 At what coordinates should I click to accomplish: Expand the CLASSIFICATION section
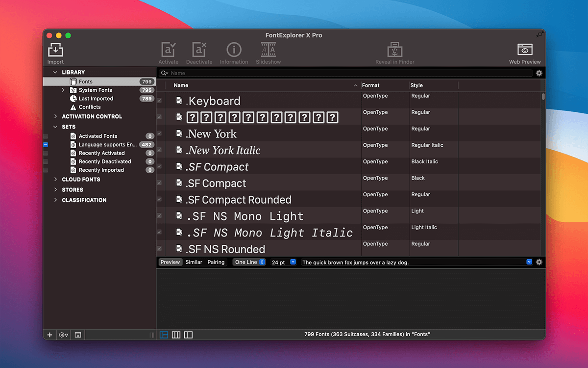[55, 200]
